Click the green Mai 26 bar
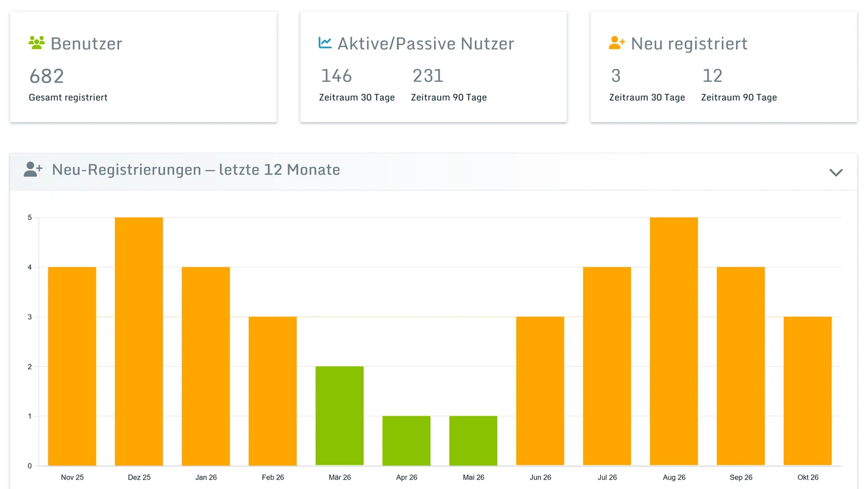 tap(473, 441)
